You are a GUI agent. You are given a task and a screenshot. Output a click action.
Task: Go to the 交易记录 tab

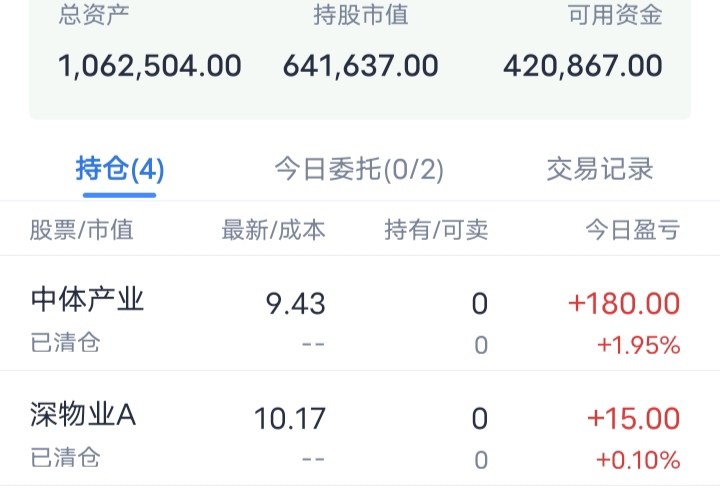point(600,169)
